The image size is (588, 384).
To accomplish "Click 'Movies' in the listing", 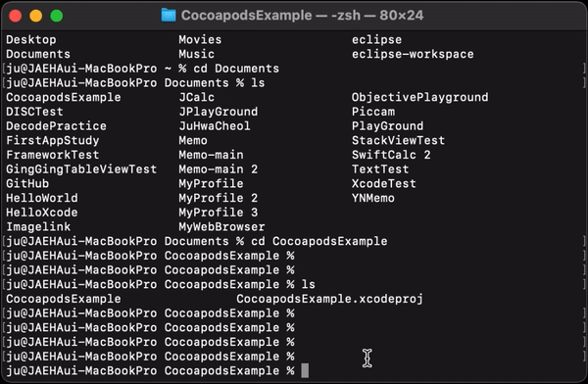I will point(200,39).
